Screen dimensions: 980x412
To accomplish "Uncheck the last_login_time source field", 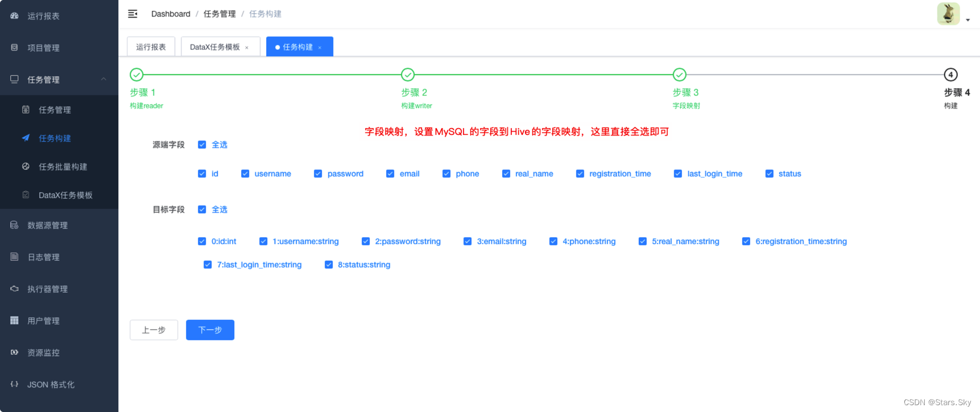I will click(x=678, y=174).
